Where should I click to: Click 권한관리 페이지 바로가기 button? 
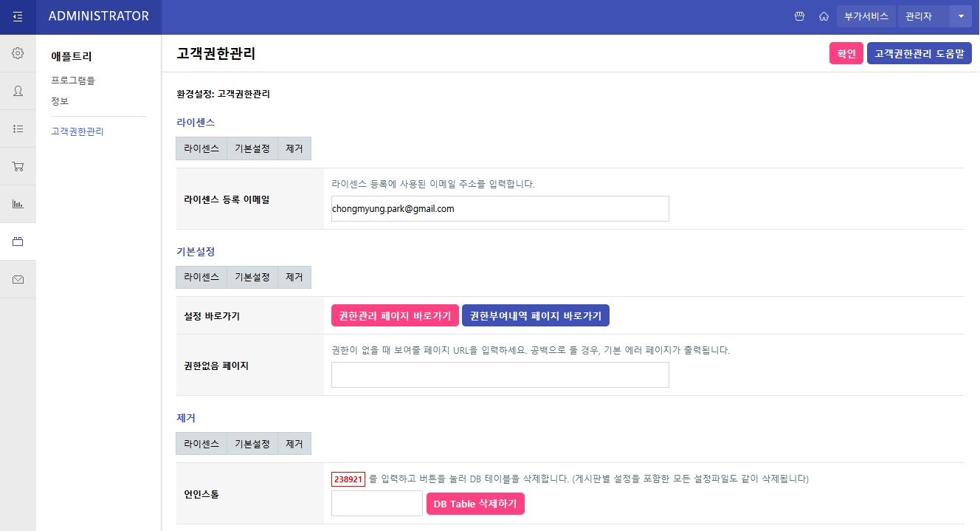click(395, 315)
